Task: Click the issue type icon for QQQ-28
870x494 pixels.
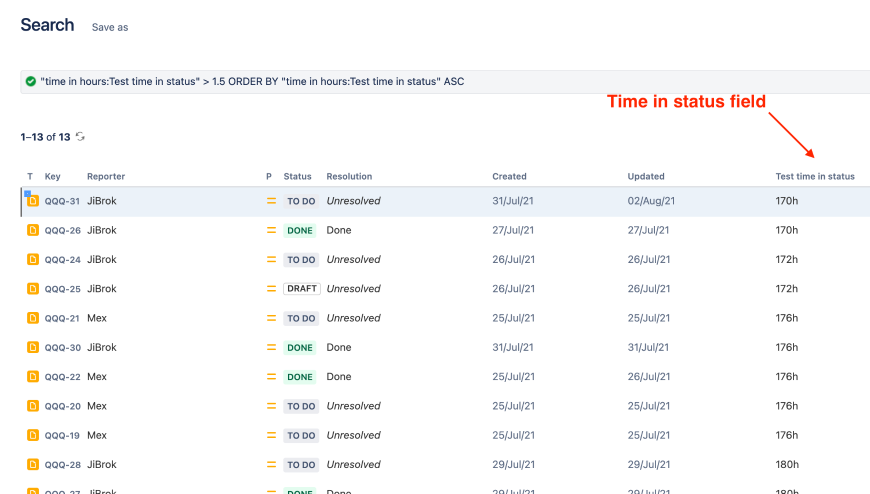Action: (33, 465)
